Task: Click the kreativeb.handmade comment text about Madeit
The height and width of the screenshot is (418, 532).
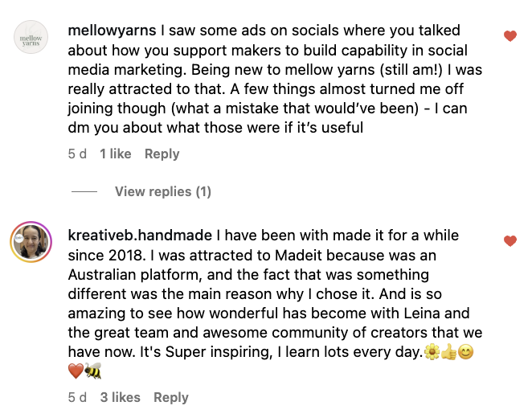Action: (x=273, y=293)
